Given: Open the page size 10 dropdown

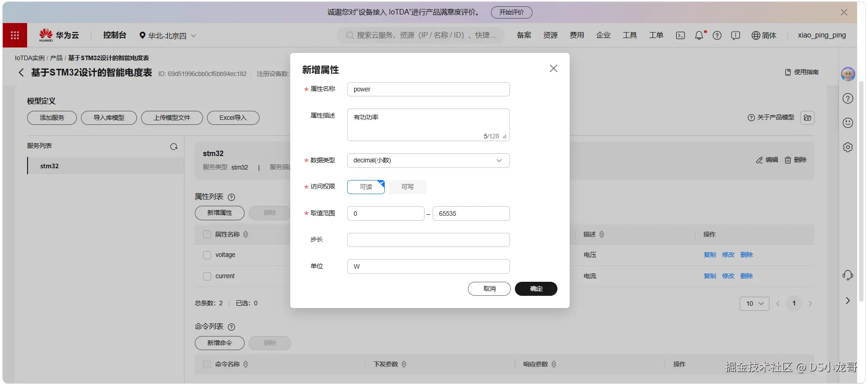Looking at the screenshot, I should [x=754, y=303].
